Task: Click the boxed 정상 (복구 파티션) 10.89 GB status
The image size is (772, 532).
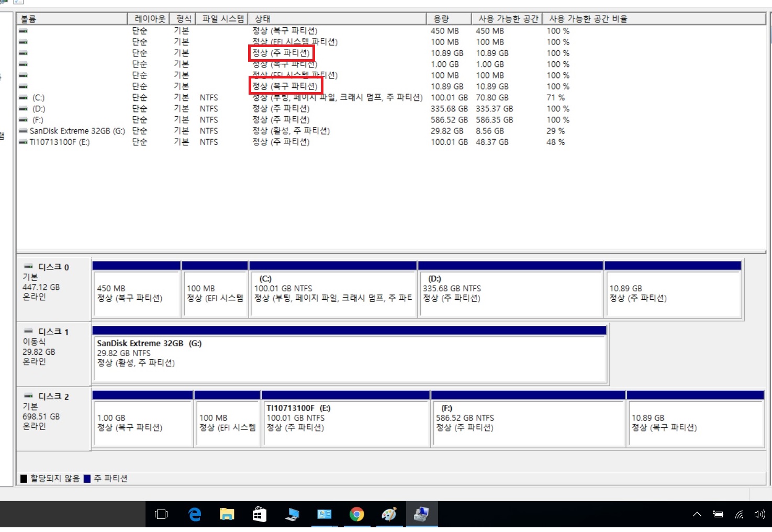Action: pyautogui.click(x=285, y=86)
